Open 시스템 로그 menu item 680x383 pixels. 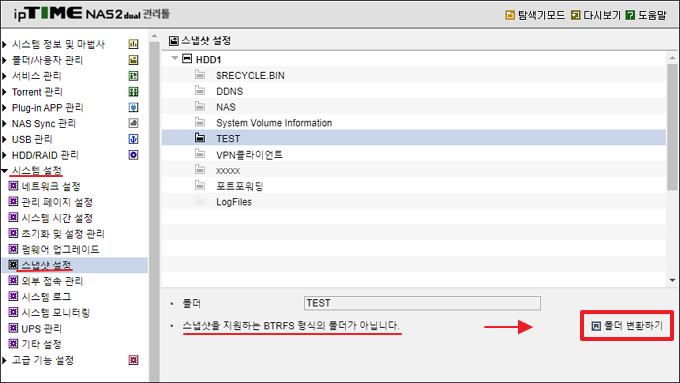[46, 297]
